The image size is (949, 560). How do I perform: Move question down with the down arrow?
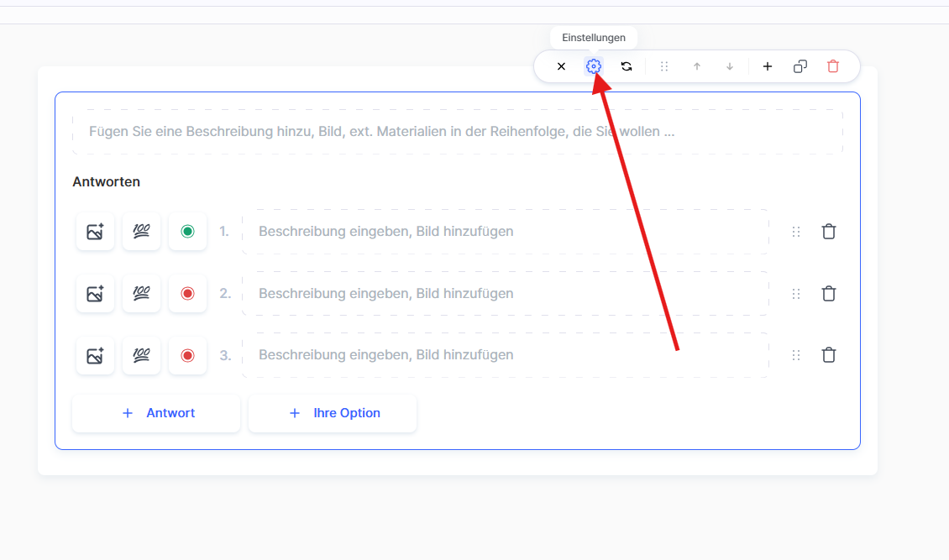[729, 66]
